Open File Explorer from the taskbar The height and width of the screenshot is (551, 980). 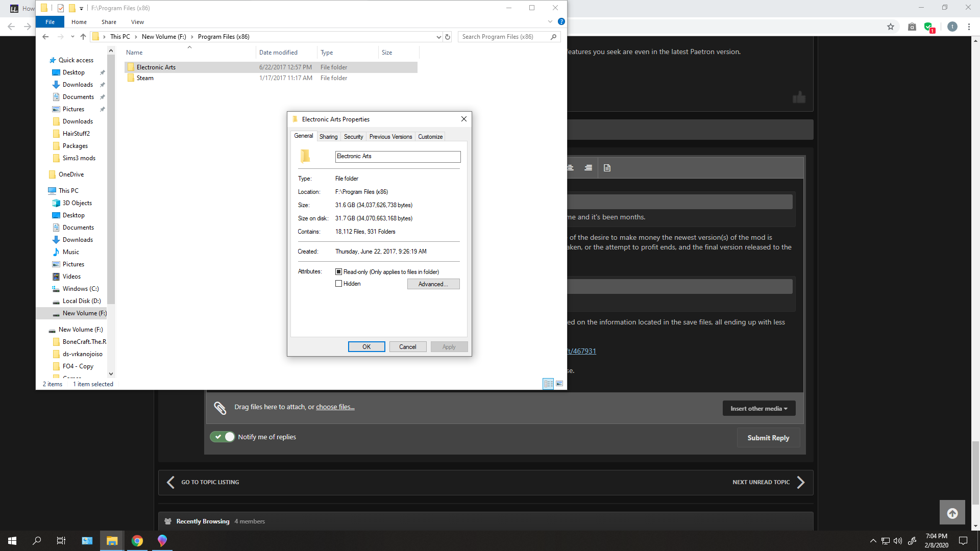tap(112, 541)
